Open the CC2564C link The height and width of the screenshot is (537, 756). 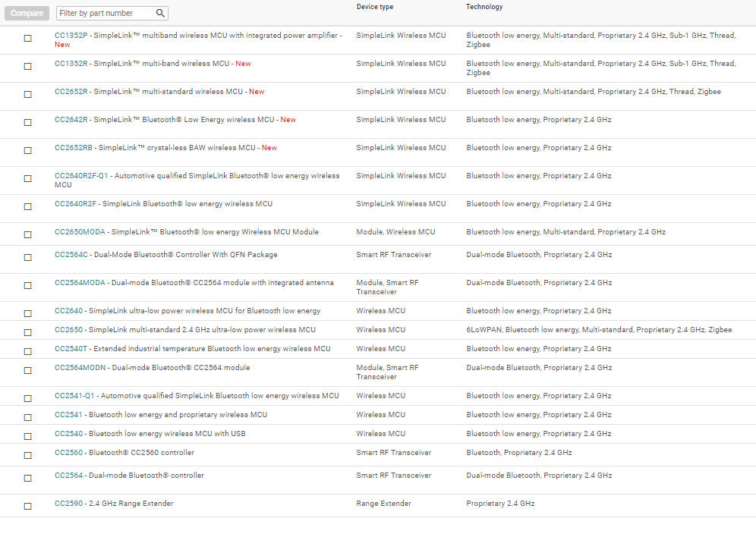pos(71,254)
